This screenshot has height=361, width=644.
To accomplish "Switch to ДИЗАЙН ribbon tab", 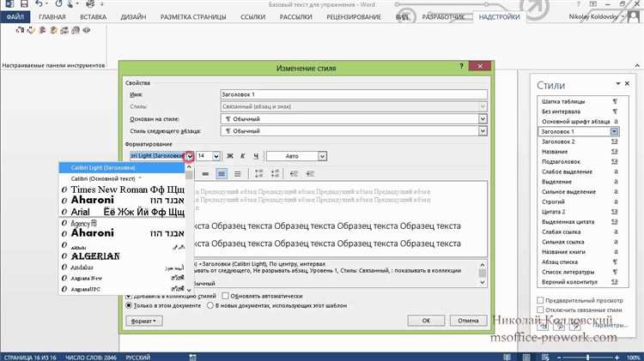I will coord(133,17).
